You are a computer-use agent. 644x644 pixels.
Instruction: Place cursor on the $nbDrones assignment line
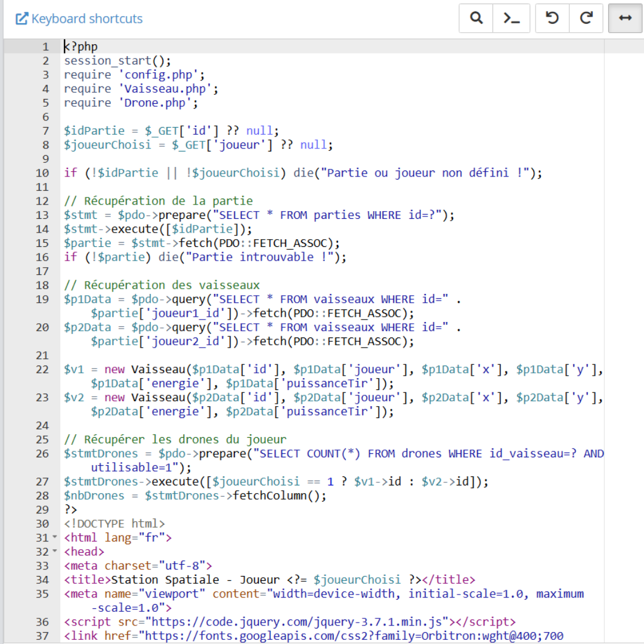coord(196,496)
